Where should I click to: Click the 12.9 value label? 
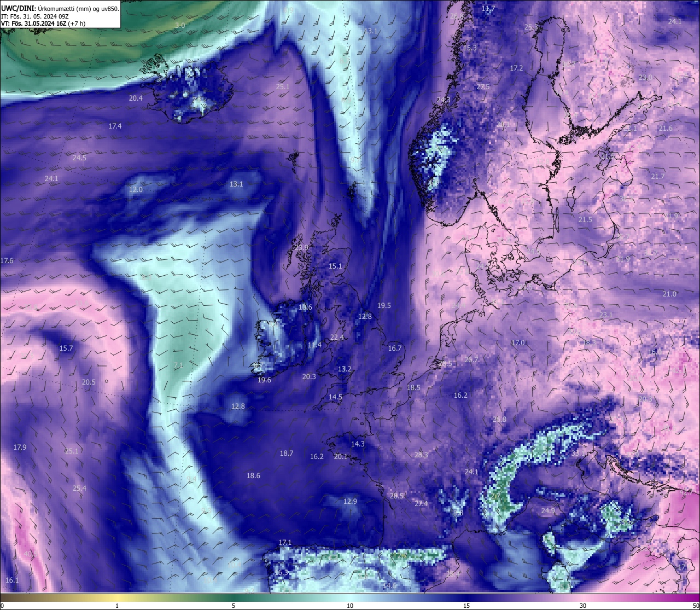pos(350,502)
